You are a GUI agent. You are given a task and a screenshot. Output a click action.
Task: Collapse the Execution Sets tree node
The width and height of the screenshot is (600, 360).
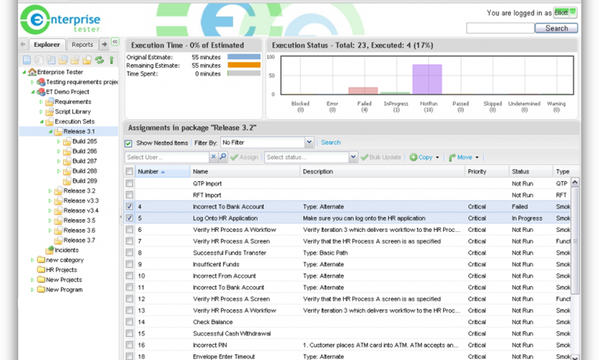pos(42,122)
